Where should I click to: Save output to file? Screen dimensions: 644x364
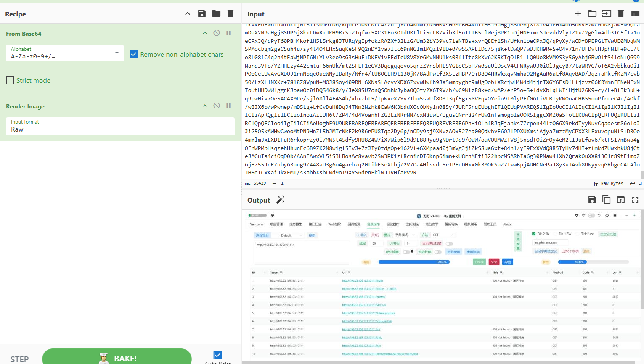point(592,200)
